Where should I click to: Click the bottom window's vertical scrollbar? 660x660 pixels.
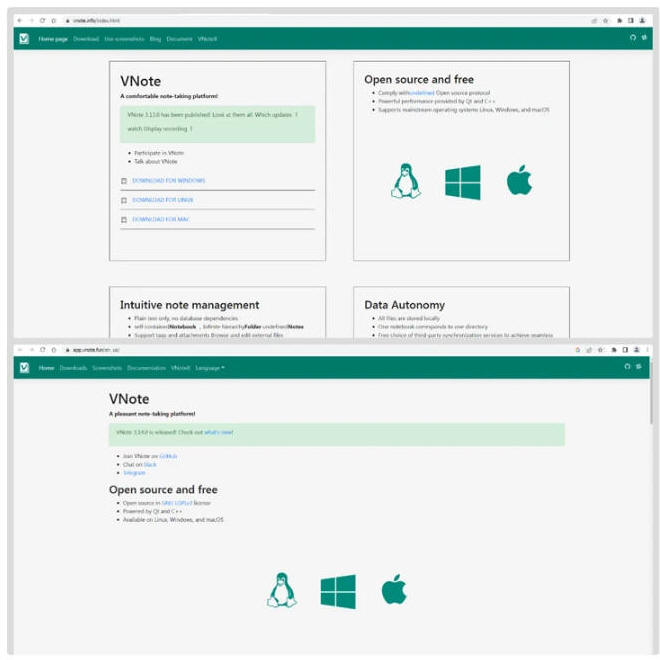(x=652, y=391)
